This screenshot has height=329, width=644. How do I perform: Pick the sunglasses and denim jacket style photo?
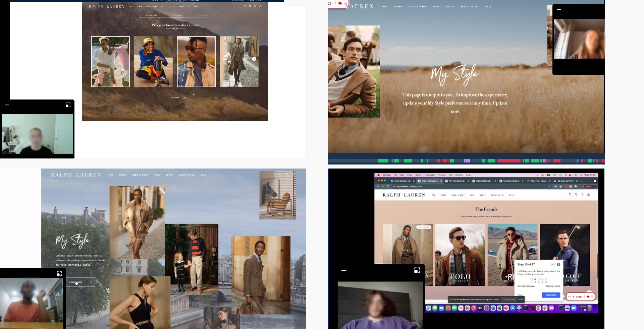(x=196, y=62)
